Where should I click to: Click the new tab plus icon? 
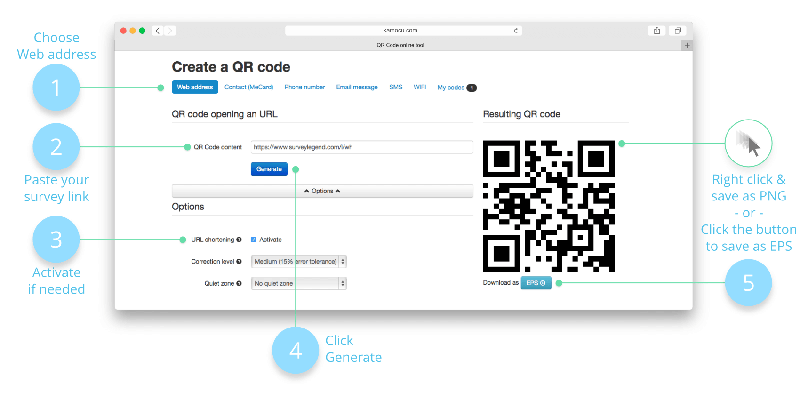686,45
